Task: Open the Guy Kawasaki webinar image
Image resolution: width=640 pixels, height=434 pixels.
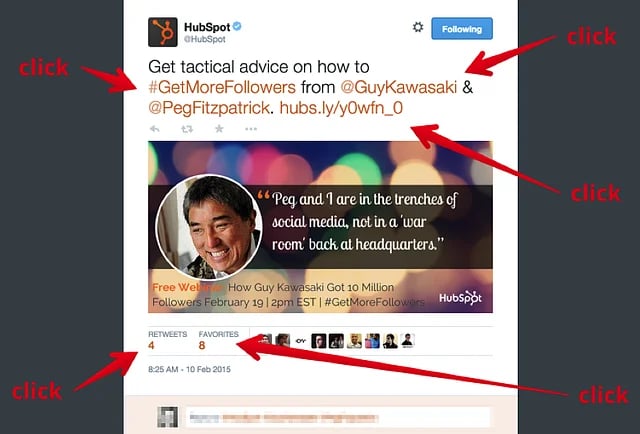Action: pyautogui.click(x=320, y=227)
